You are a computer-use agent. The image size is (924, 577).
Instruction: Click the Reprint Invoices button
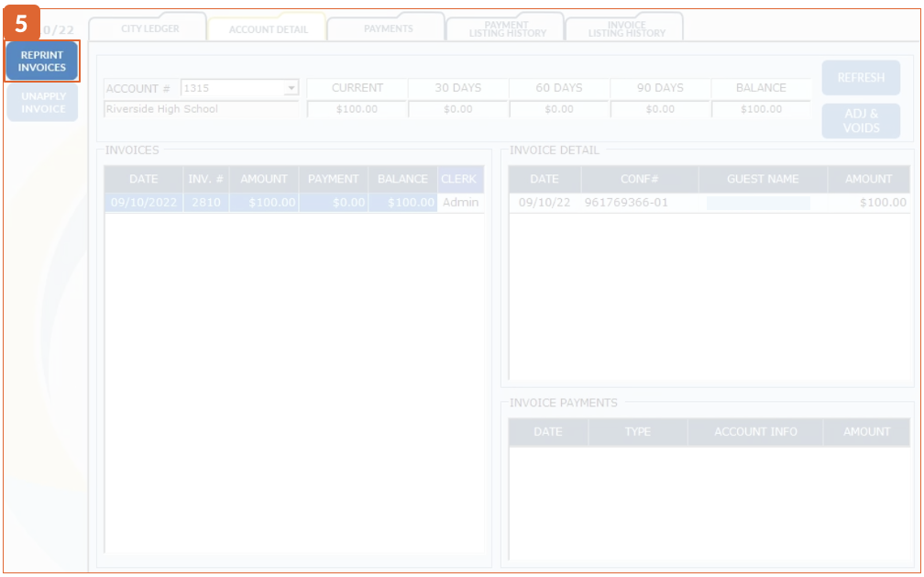click(42, 61)
